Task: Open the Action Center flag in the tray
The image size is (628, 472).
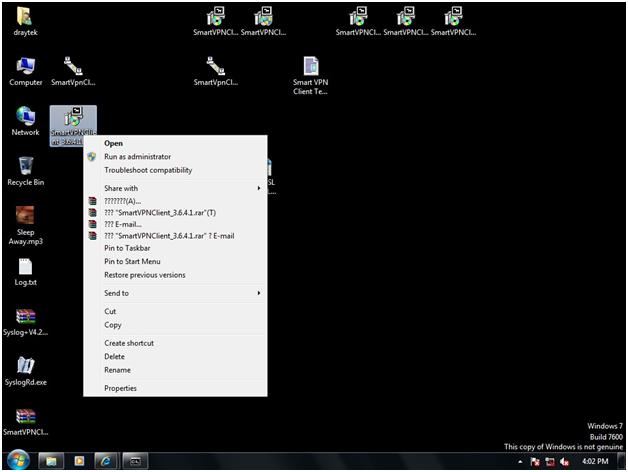Action: [535, 462]
